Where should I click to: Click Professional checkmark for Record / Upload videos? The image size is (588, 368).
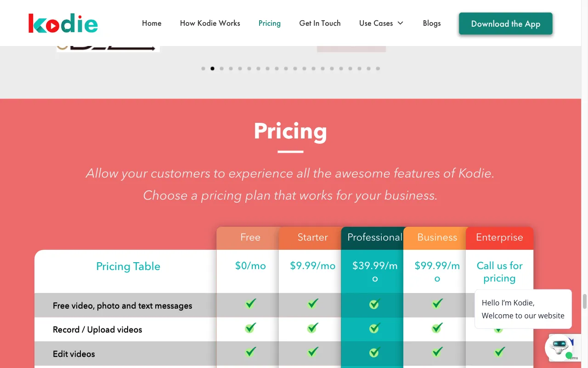pyautogui.click(x=375, y=328)
